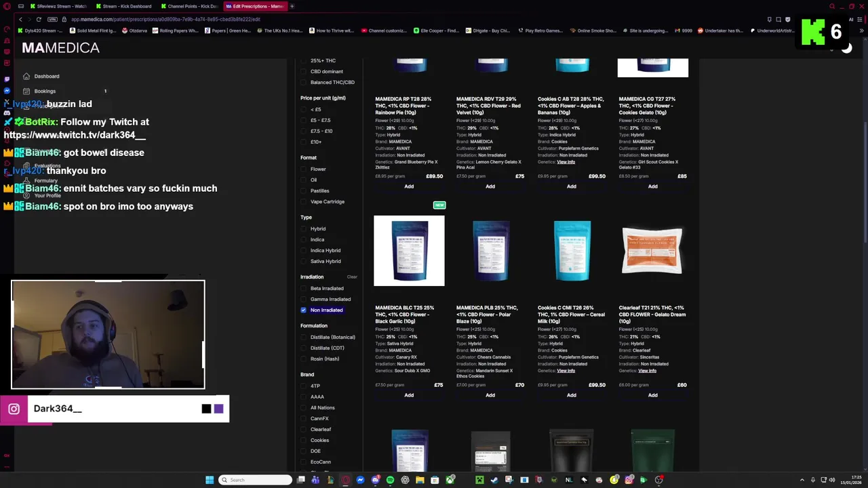Click the Opera GX menu icon top-left
The image size is (868, 488).
[x=7, y=6]
